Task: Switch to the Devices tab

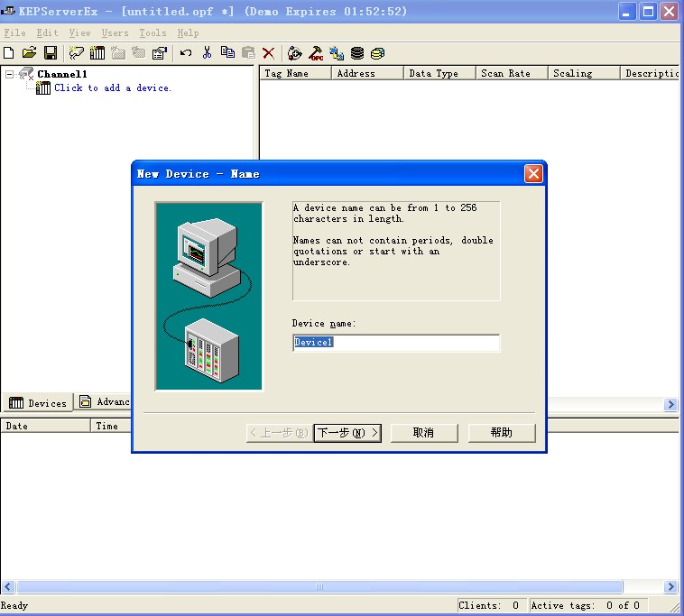Action: pyautogui.click(x=38, y=403)
